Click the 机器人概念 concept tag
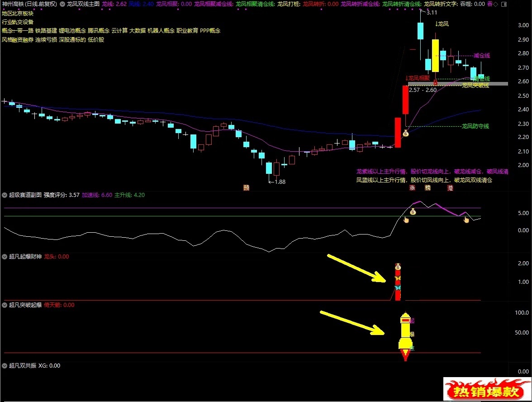This screenshot has height=402, width=532. tap(161, 31)
